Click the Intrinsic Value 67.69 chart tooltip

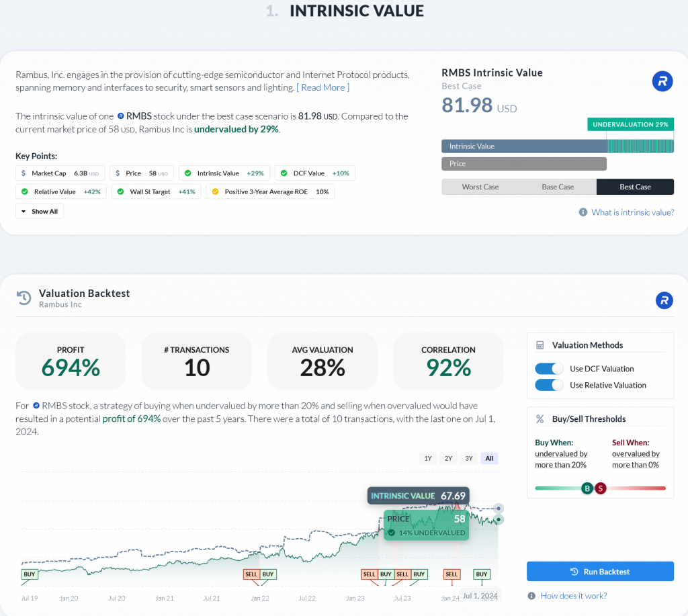[x=418, y=496]
